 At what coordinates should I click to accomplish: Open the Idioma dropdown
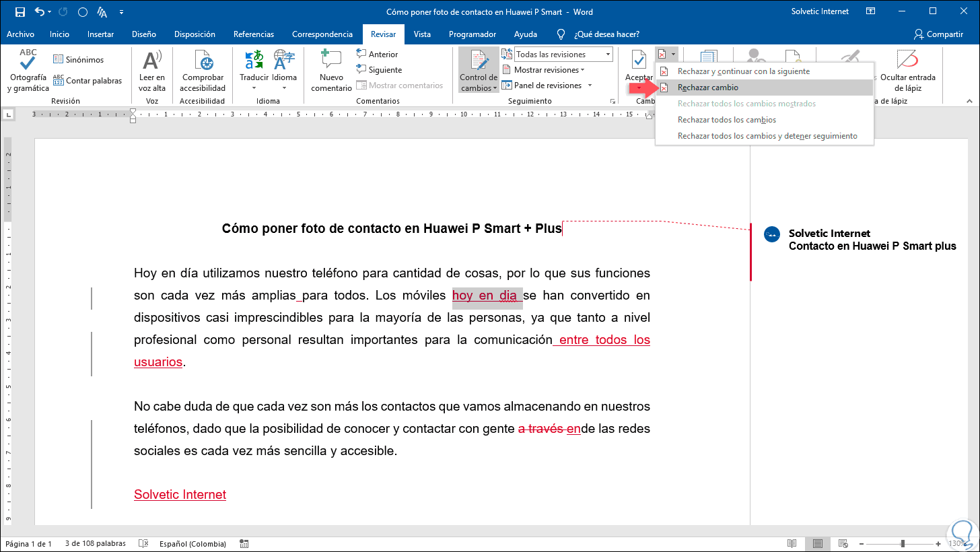[285, 71]
